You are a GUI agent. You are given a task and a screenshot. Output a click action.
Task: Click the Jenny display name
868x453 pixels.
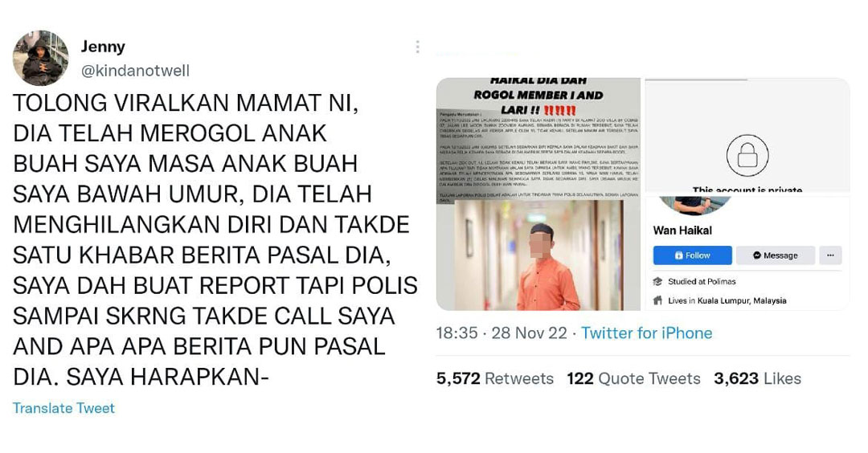click(103, 47)
